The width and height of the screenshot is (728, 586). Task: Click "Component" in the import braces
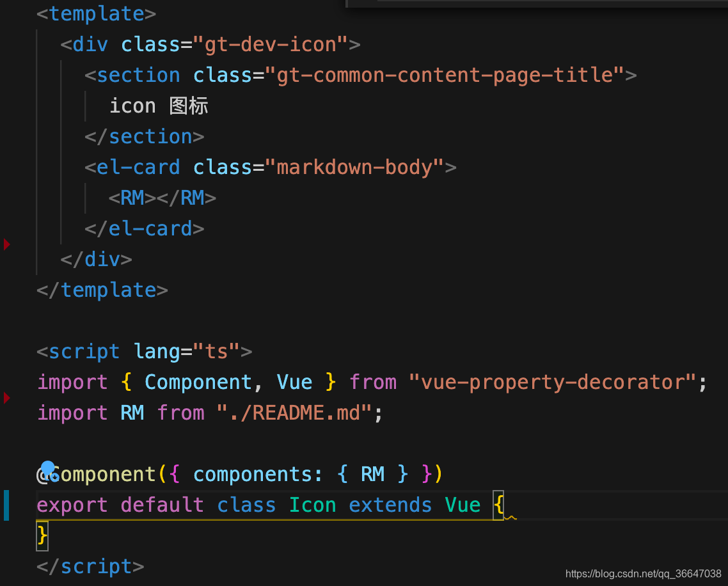[x=198, y=382]
